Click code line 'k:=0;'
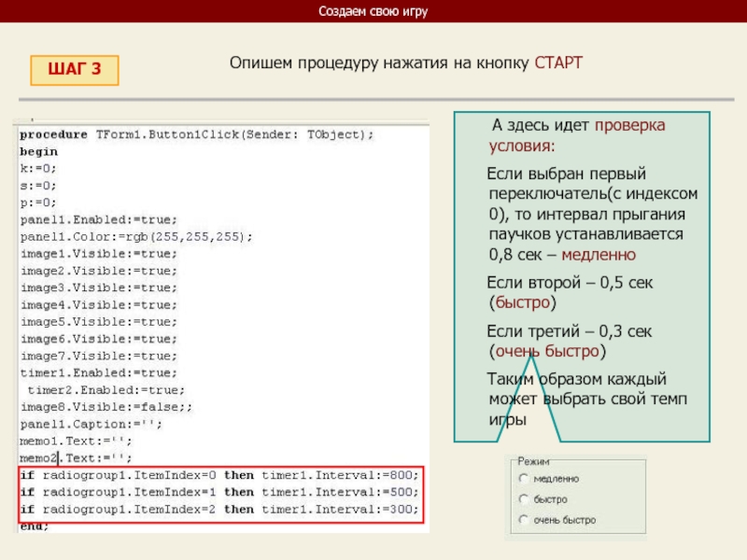747x560 pixels. click(x=38, y=169)
